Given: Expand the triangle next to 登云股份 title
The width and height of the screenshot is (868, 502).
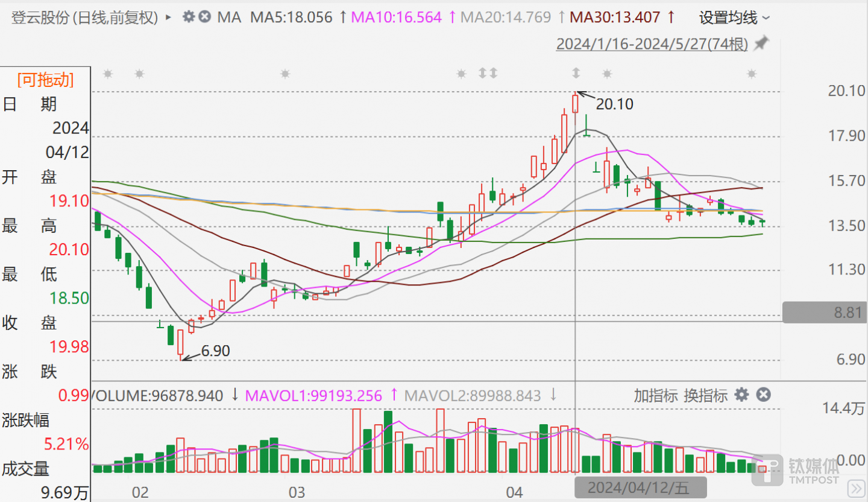Looking at the screenshot, I should tap(168, 17).
